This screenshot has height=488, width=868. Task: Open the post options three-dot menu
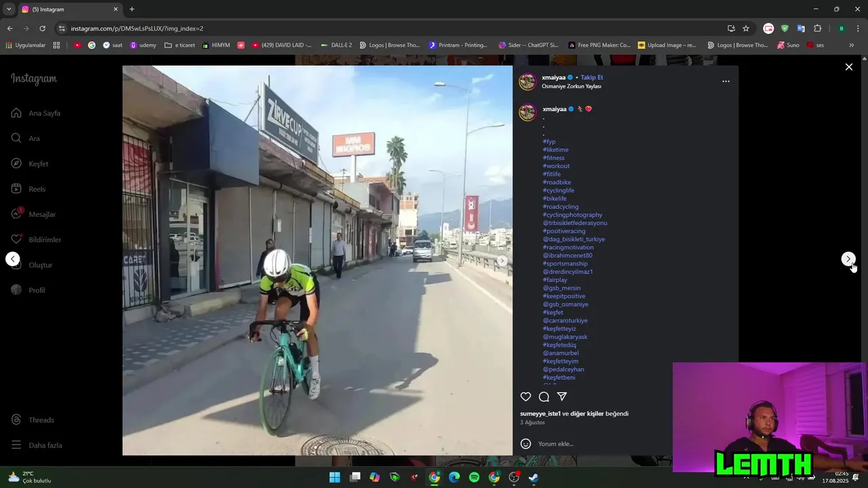[x=726, y=81]
